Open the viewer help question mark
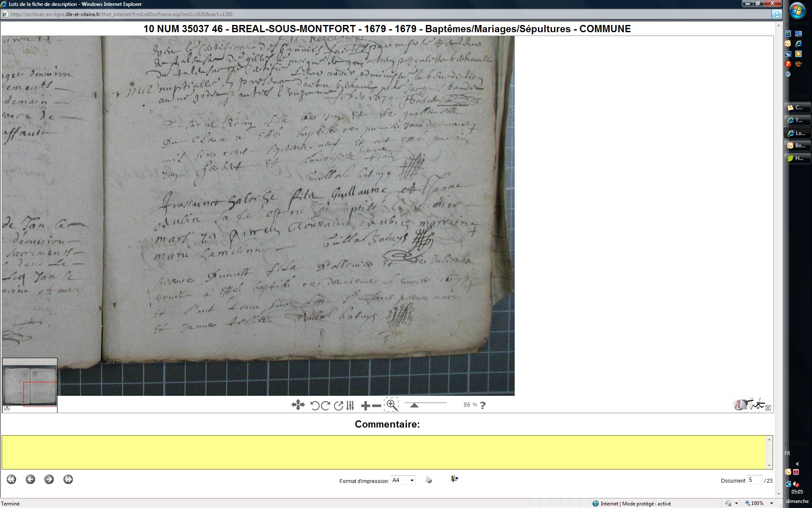 (x=483, y=405)
